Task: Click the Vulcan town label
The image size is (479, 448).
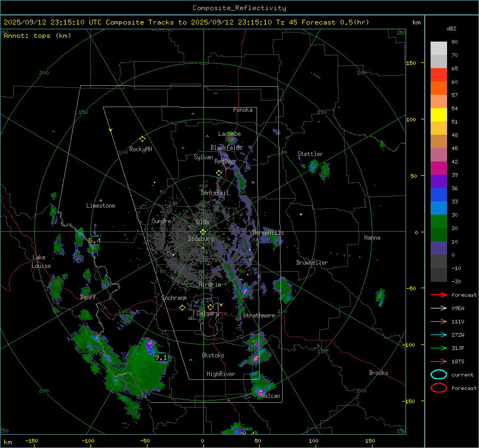Action: pyautogui.click(x=271, y=396)
